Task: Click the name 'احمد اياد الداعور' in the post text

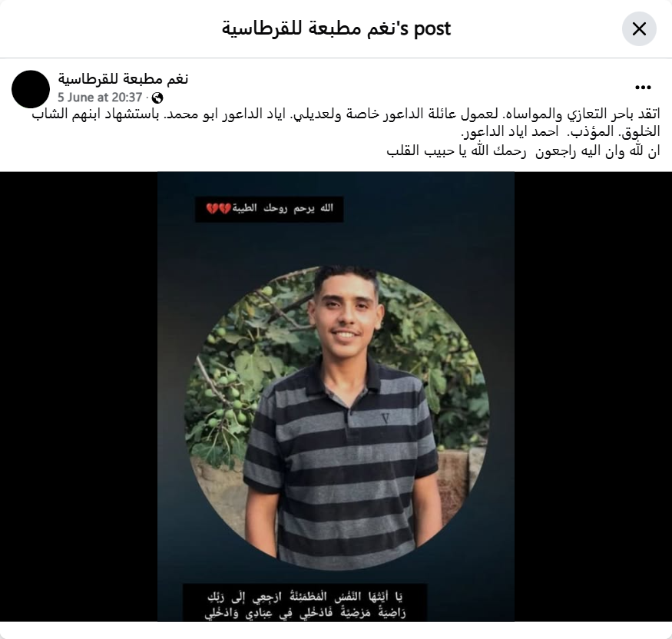Action: coord(510,132)
